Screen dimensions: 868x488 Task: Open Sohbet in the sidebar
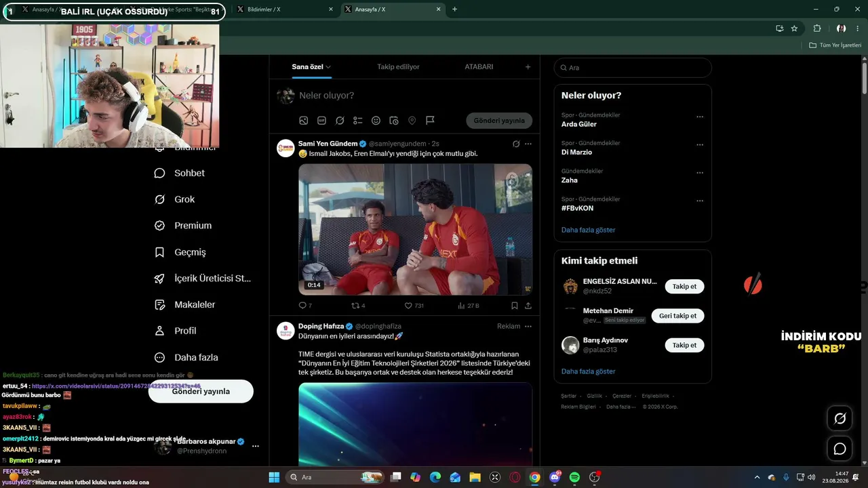pos(180,173)
